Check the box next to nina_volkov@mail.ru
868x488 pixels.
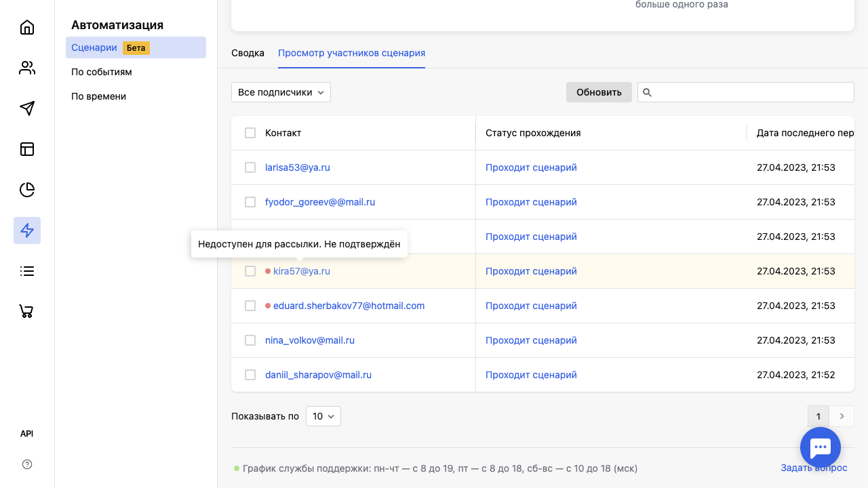pyautogui.click(x=250, y=340)
